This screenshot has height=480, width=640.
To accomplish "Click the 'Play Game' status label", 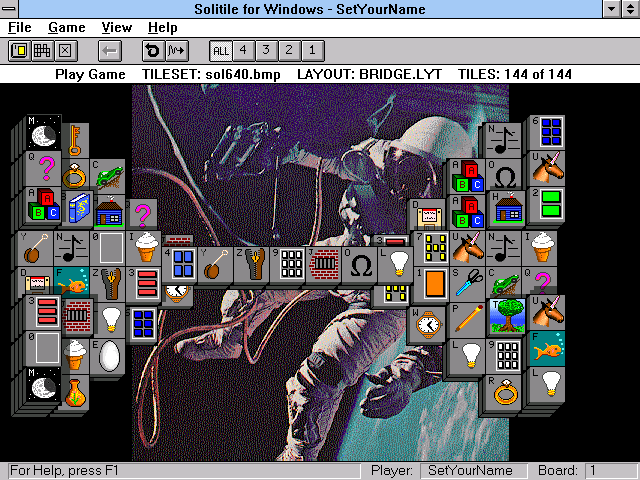I will pos(90,74).
